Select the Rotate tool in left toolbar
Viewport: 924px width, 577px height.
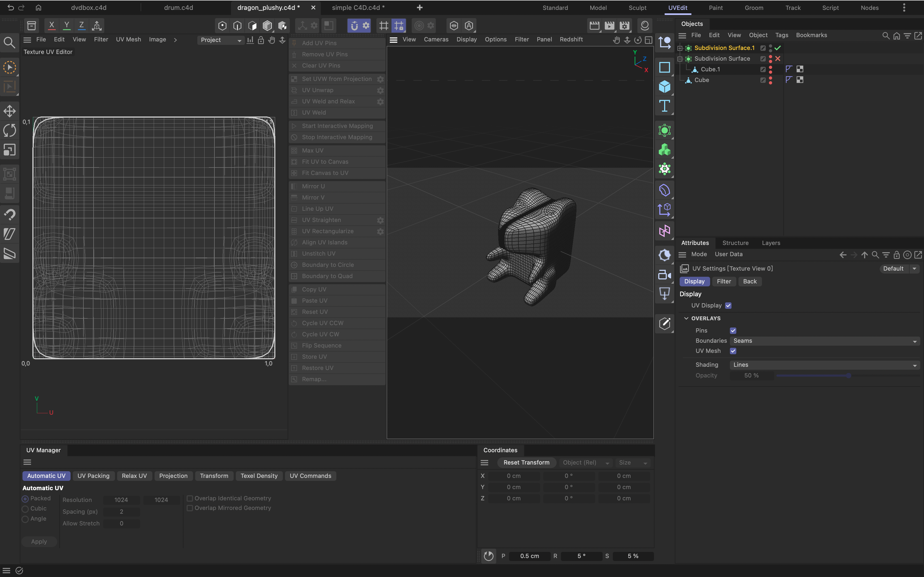[x=10, y=131]
